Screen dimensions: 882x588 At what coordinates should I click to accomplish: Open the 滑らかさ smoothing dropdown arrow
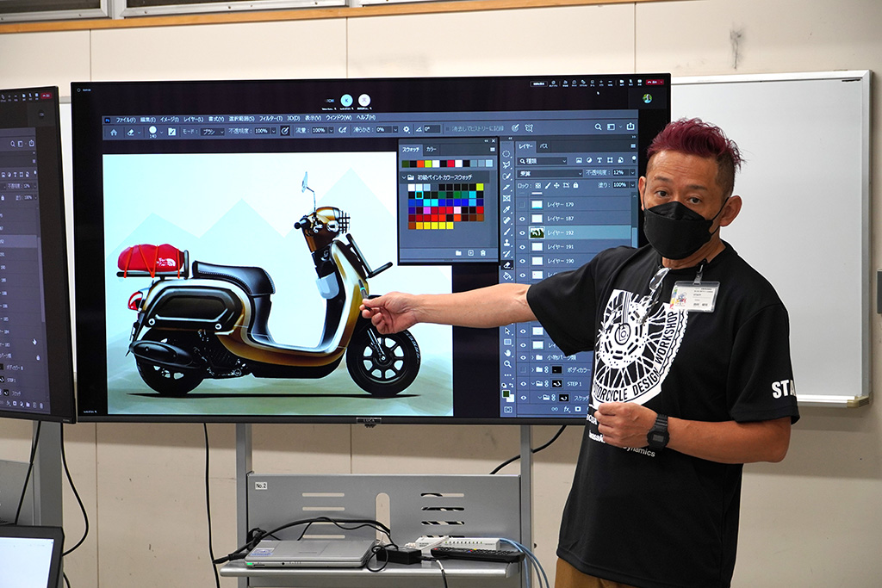394,129
